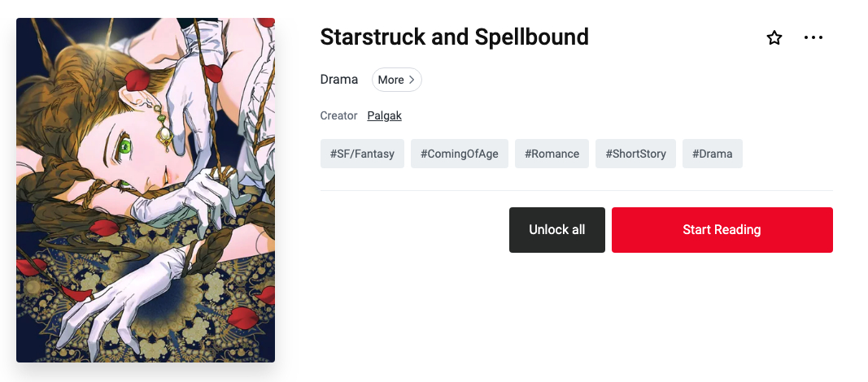Browse the #Romance hashtag
This screenshot has width=868, height=382.
[x=552, y=154]
